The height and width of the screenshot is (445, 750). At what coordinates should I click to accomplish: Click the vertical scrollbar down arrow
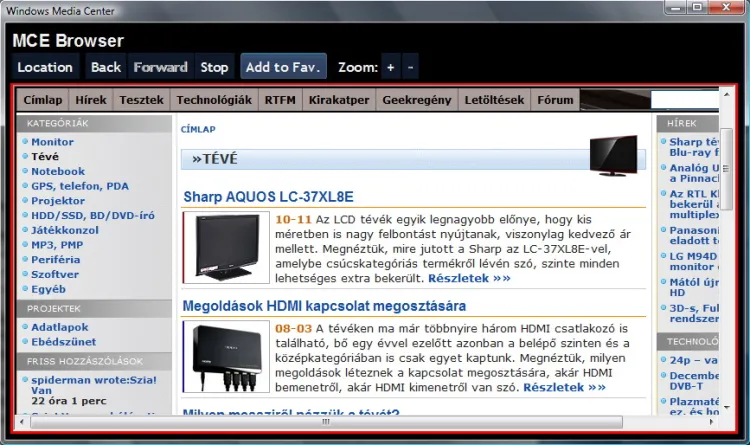click(x=727, y=407)
